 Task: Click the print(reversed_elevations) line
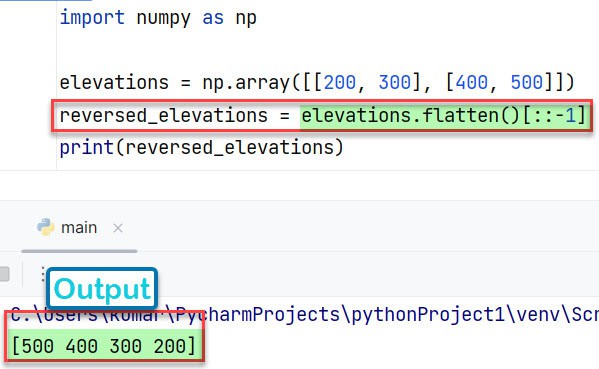point(202,148)
